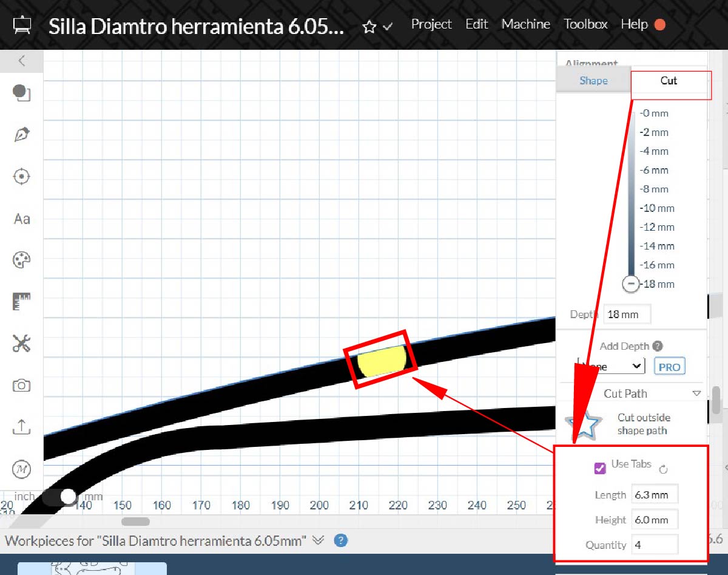Image resolution: width=728 pixels, height=575 pixels.
Task: Collapse the left toolbar arrow
Action: tap(22, 61)
